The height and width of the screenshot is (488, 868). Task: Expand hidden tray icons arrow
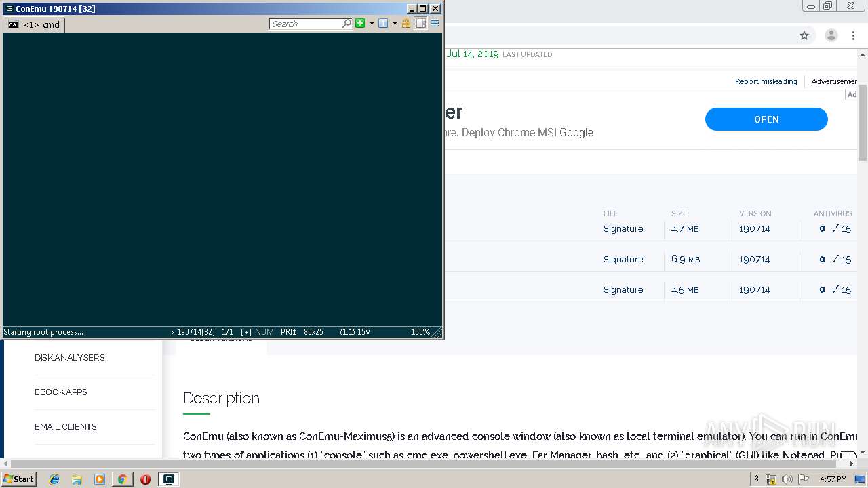pos(756,479)
